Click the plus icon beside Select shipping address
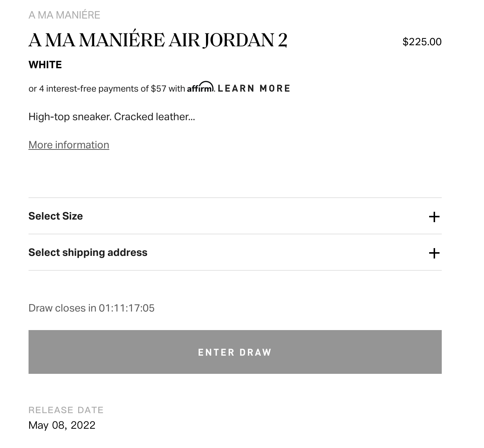 click(x=434, y=253)
